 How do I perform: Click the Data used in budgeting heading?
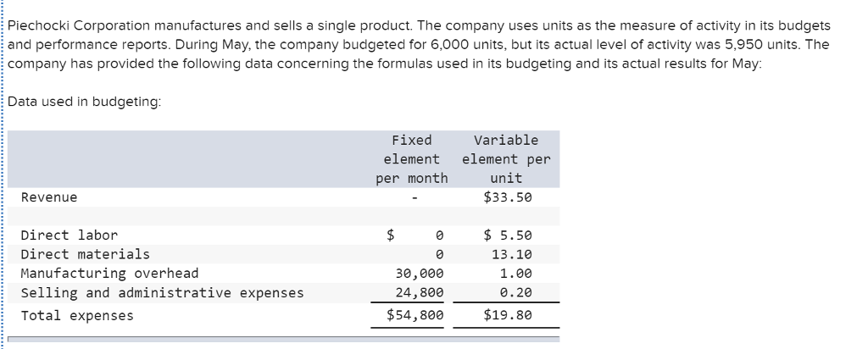tap(85, 102)
